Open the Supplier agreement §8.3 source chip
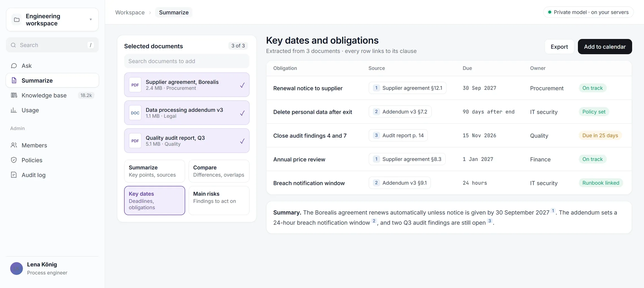This screenshot has height=288, width=644. (x=407, y=159)
